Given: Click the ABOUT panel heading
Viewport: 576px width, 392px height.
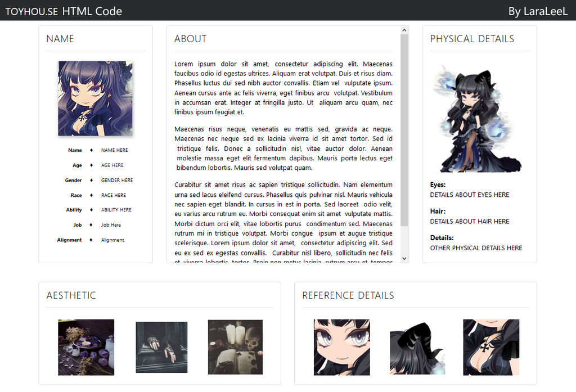Looking at the screenshot, I should [190, 39].
